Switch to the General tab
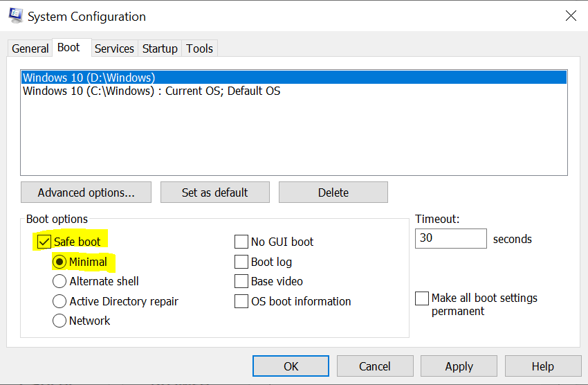The height and width of the screenshot is (385, 588). pyautogui.click(x=30, y=48)
